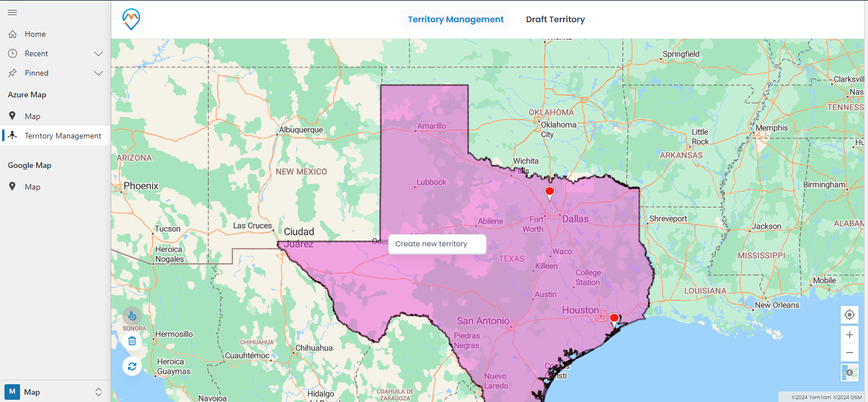The image size is (868, 402).
Task: Click the Abilene city label
Action: (x=490, y=221)
